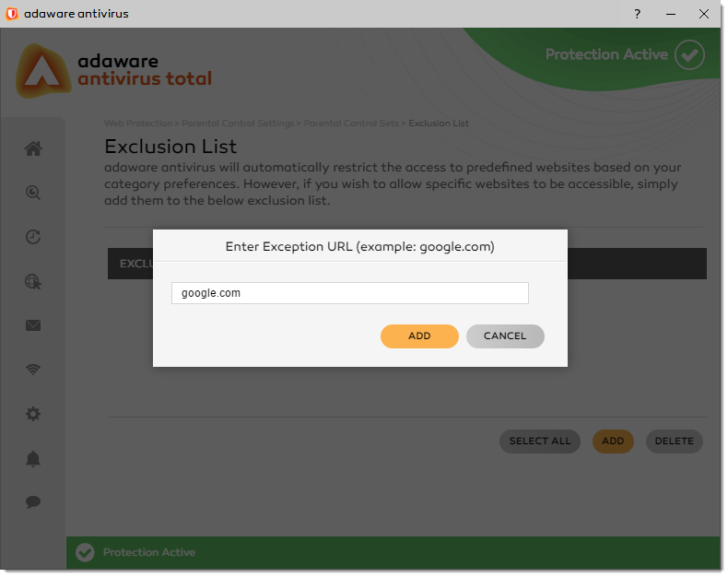Viewport: 728px width, 577px height.
Task: Close the adaware antivirus window
Action: point(704,14)
